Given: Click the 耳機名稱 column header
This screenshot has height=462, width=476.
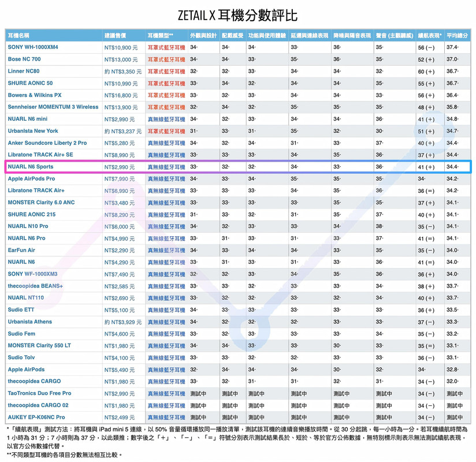Looking at the screenshot, I should (18, 35).
